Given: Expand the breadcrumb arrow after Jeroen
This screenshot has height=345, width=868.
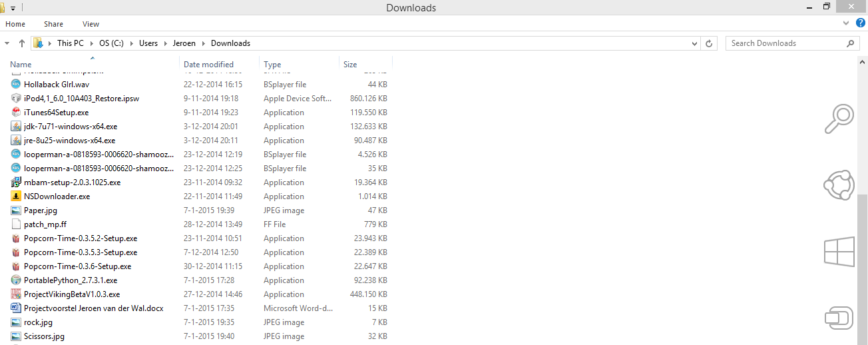Looking at the screenshot, I should tap(204, 43).
